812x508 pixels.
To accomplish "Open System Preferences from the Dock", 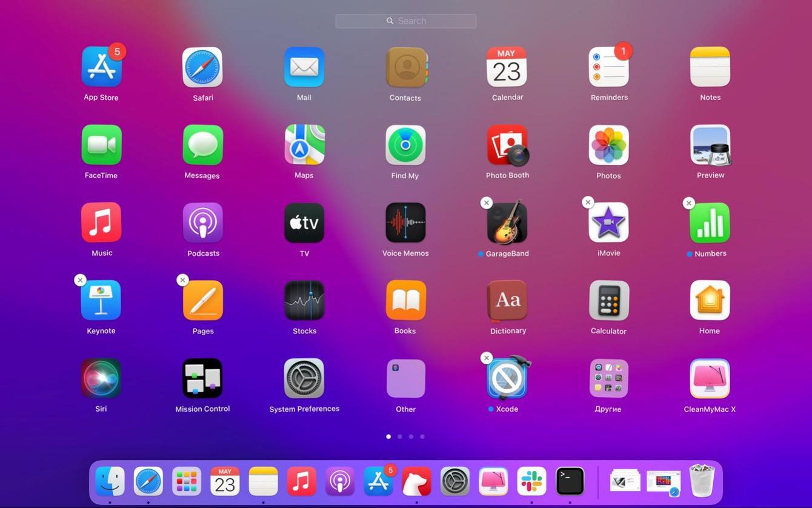I will point(455,481).
